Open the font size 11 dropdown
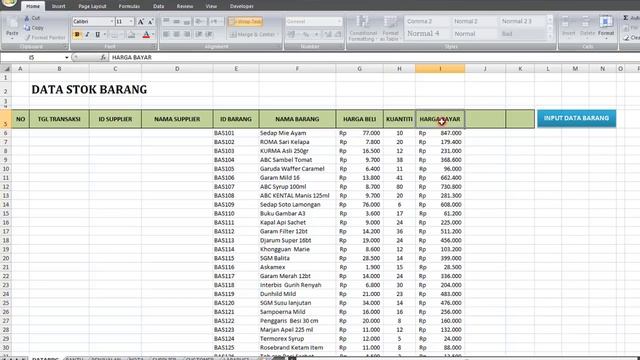 (x=131, y=21)
